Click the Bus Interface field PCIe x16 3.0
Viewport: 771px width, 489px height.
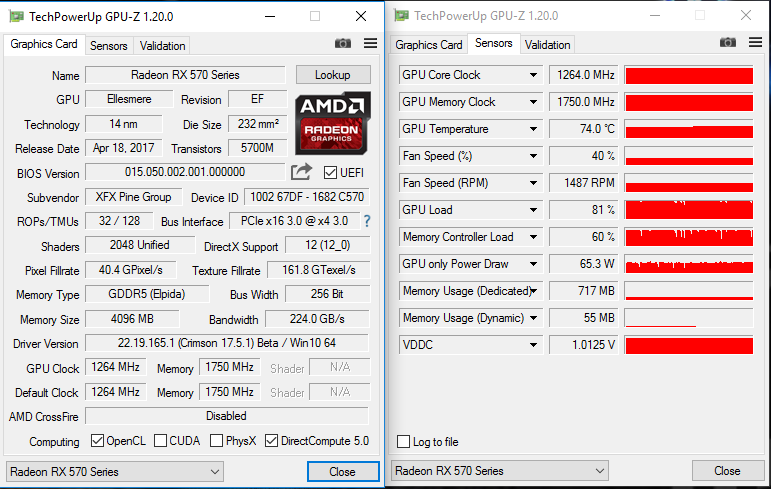(295, 221)
